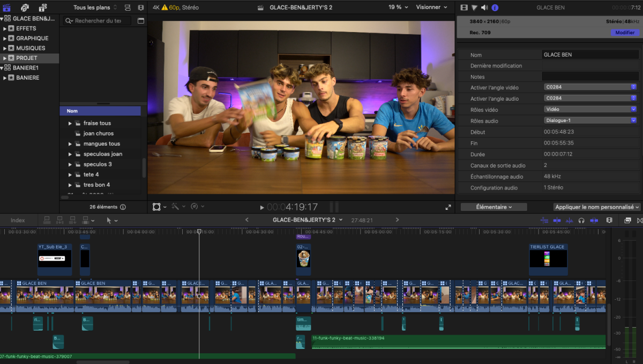Open Appliquer le nom personnalisé menu
Image resolution: width=643 pixels, height=364 pixels.
click(x=597, y=207)
